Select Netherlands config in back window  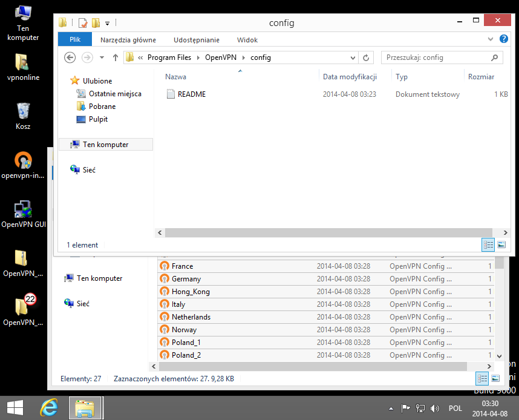point(326,317)
